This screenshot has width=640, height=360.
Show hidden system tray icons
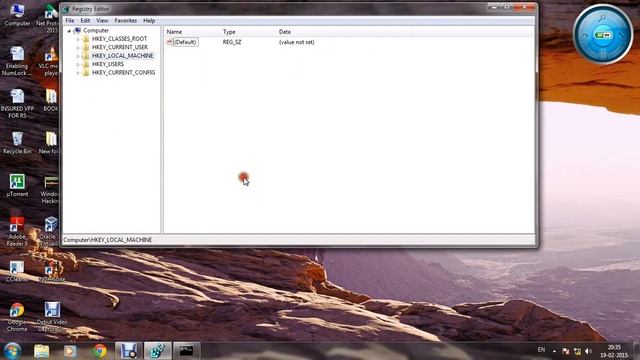pyautogui.click(x=554, y=351)
